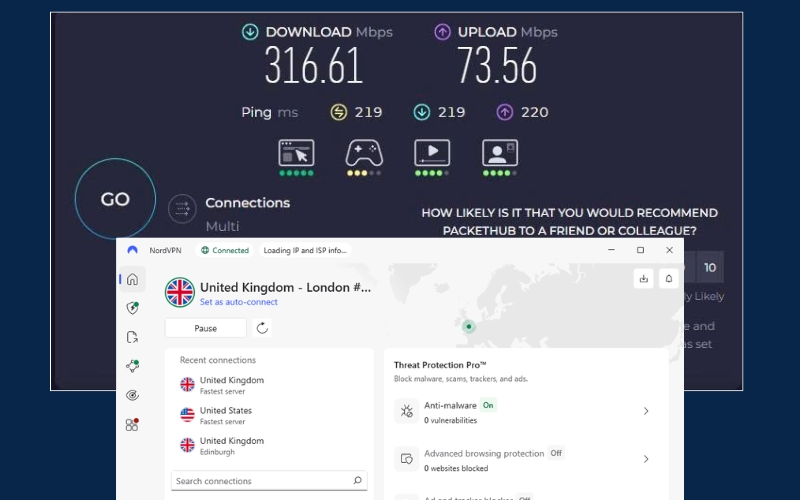Open the apps grid sidebar icon
This screenshot has height=500, width=800.
tap(132, 424)
